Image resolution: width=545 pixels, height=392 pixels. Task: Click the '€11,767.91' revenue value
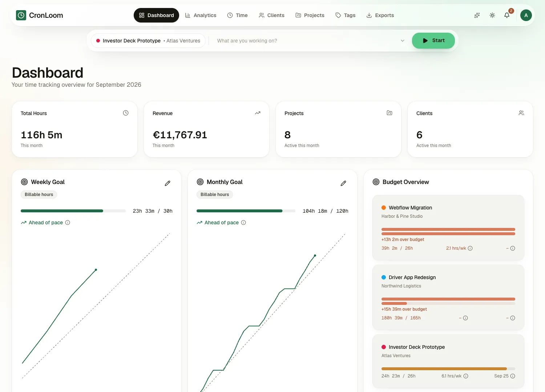click(x=180, y=135)
